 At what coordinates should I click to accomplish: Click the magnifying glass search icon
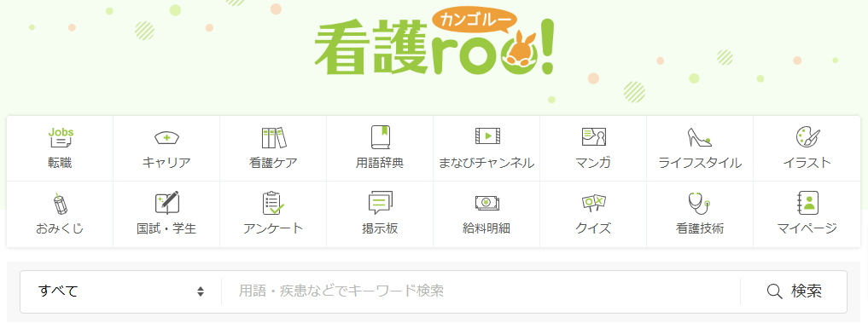coord(774,291)
